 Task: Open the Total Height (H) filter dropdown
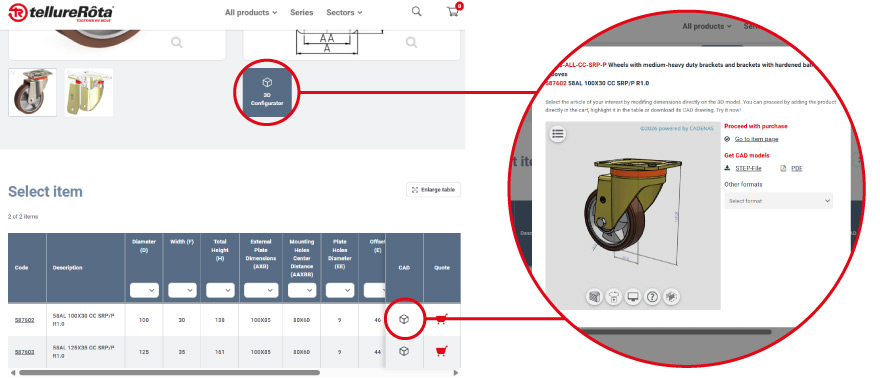tap(219, 291)
